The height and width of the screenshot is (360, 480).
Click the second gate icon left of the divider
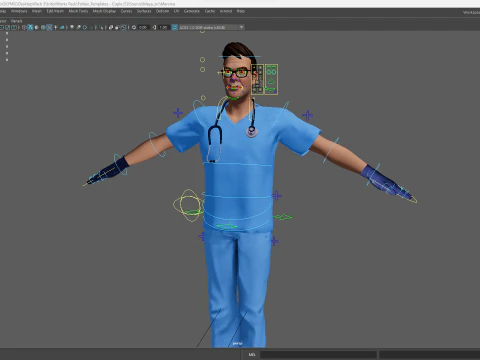(7, 27)
